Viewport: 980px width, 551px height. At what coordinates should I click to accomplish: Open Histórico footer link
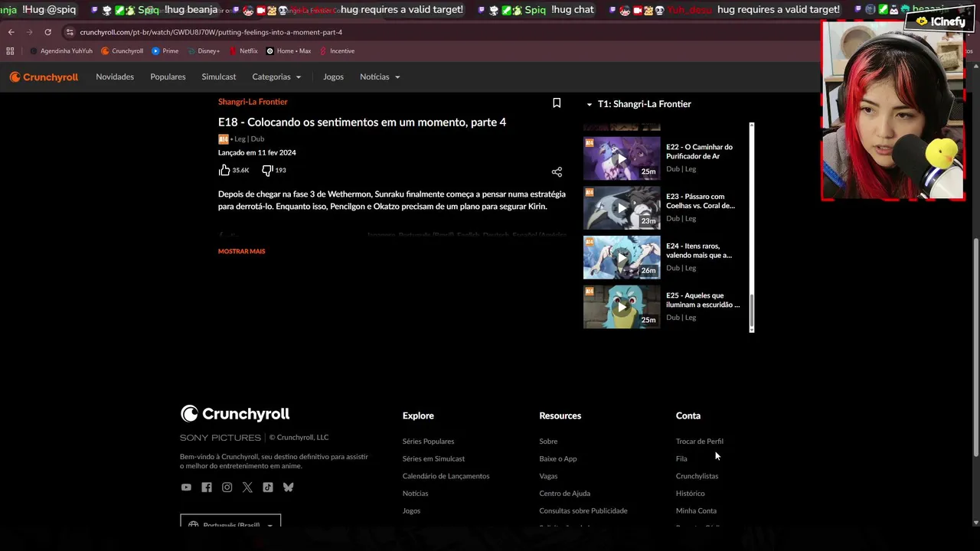click(x=690, y=494)
